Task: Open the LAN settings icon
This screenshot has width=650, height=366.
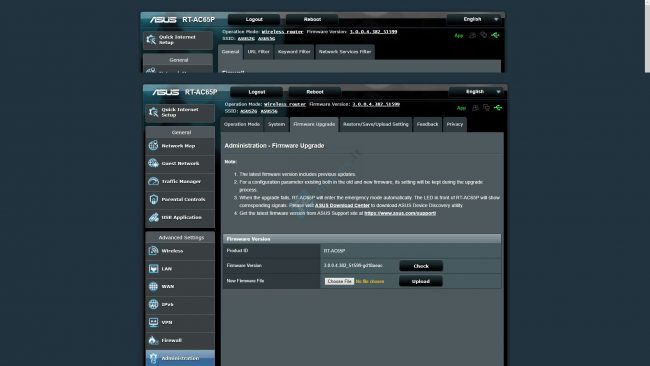Action: click(x=153, y=269)
